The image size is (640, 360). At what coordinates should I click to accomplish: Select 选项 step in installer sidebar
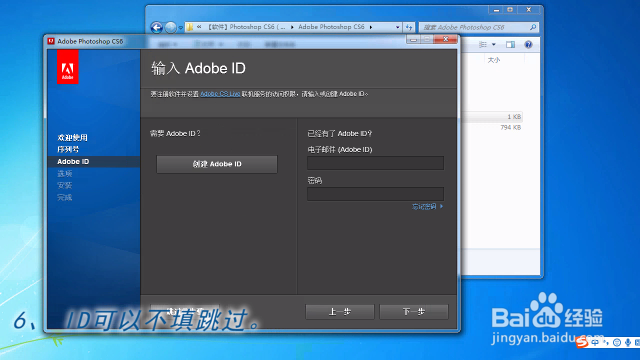(64, 173)
